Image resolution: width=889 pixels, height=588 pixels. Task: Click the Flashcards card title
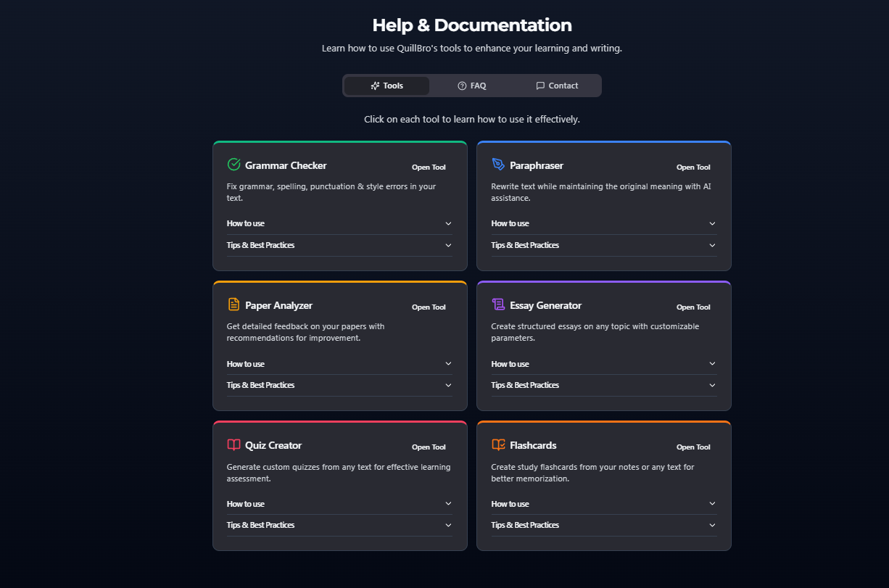pyautogui.click(x=533, y=445)
